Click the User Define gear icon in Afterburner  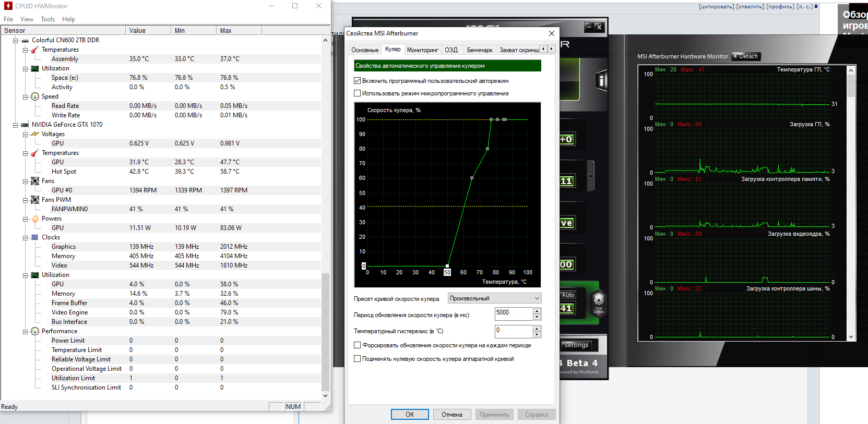click(599, 301)
